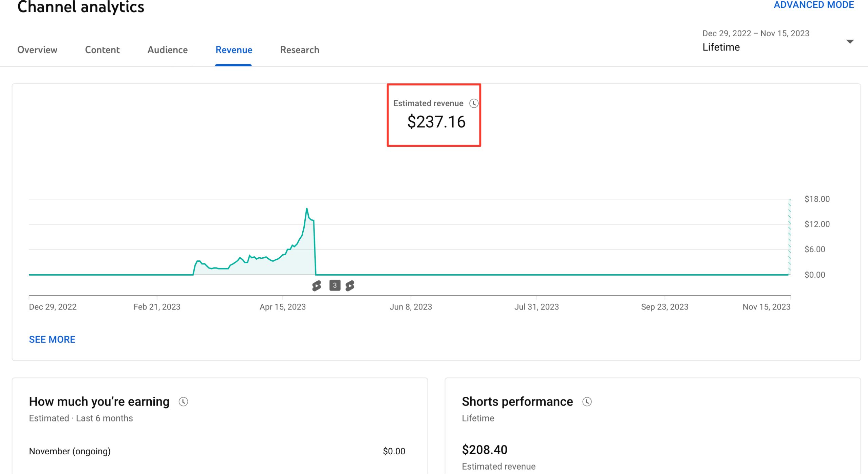The image size is (868, 474).
Task: Click the $208.40 Shorts estimated revenue figure
Action: point(484,450)
